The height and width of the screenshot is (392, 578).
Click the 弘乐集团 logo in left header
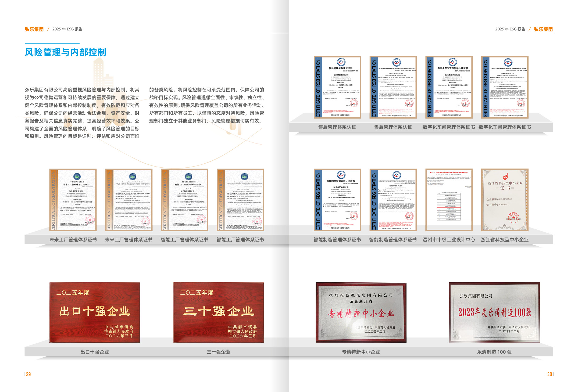point(34,29)
